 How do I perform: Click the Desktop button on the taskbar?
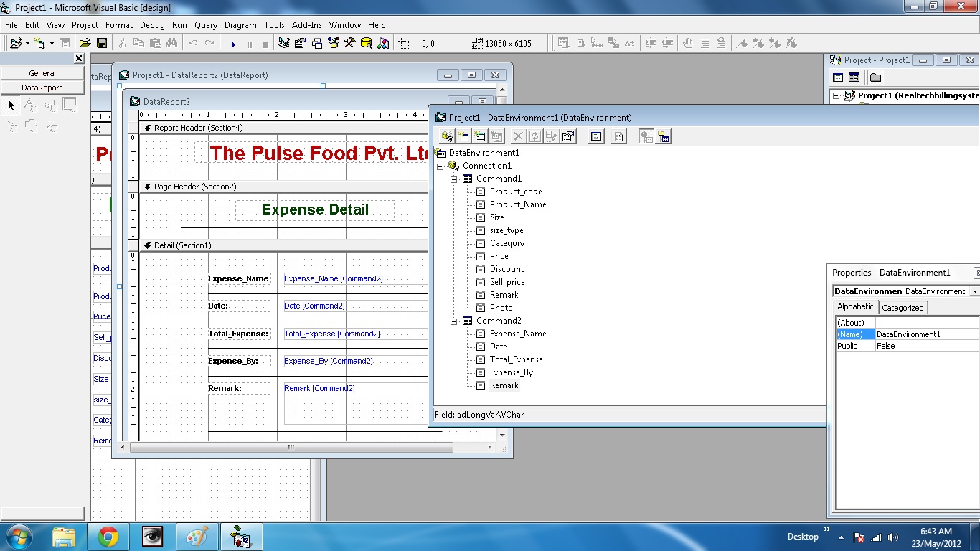(803, 536)
